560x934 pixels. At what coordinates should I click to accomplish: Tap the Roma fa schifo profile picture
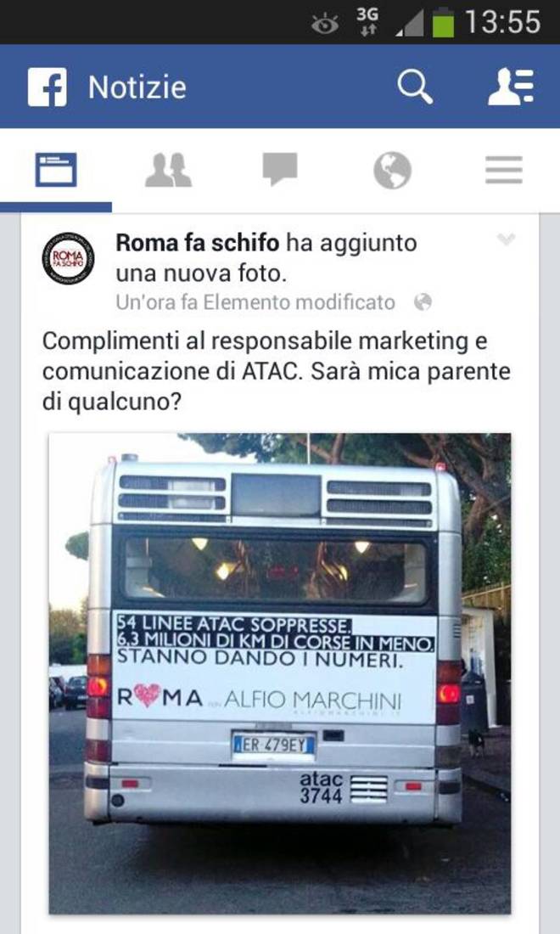(69, 258)
